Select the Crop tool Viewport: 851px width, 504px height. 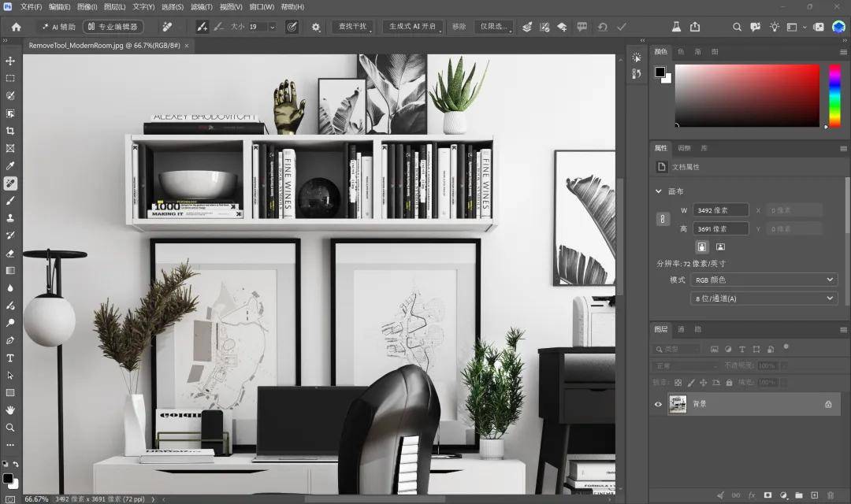tap(10, 131)
